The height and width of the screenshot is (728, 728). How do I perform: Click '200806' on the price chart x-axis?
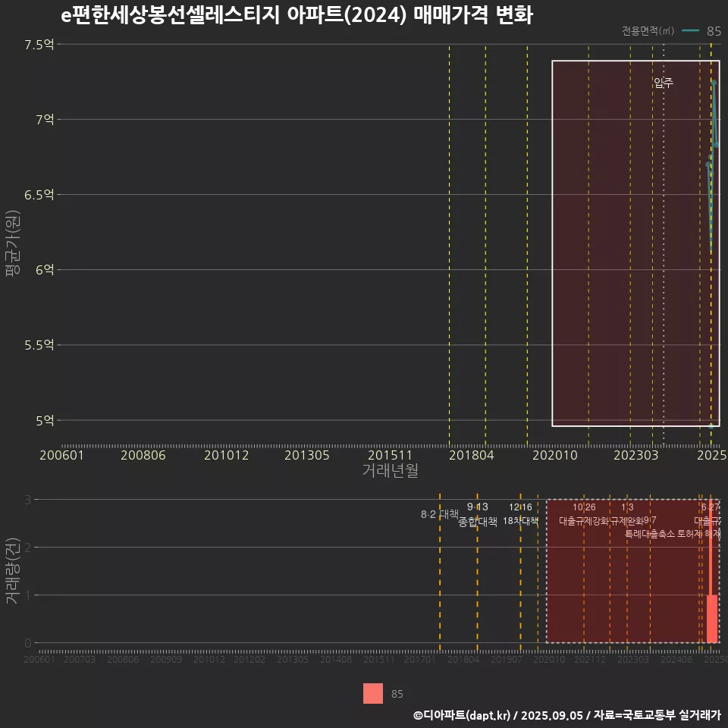pos(143,455)
